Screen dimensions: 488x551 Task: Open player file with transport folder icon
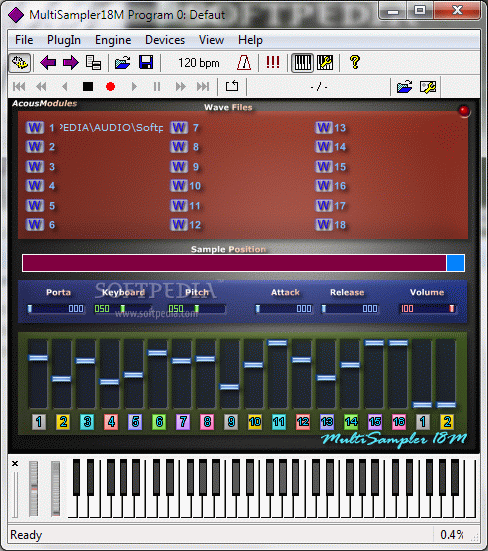click(405, 87)
